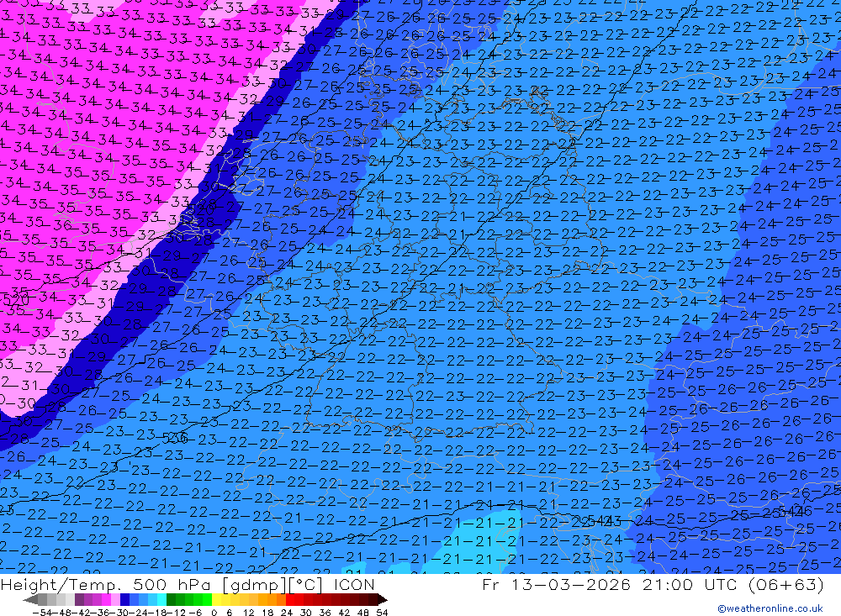Click the '536' height contour label
This screenshot has width=841, height=616.
point(176,438)
